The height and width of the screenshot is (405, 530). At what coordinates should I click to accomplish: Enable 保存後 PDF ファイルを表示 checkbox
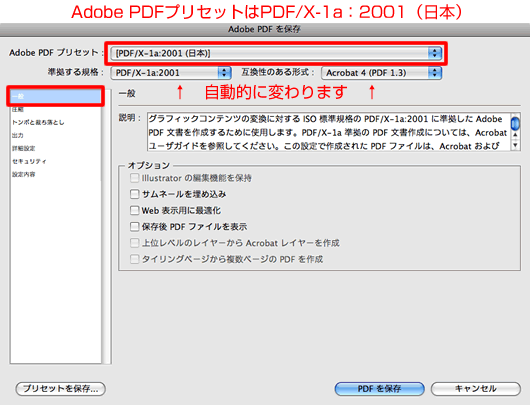(135, 227)
